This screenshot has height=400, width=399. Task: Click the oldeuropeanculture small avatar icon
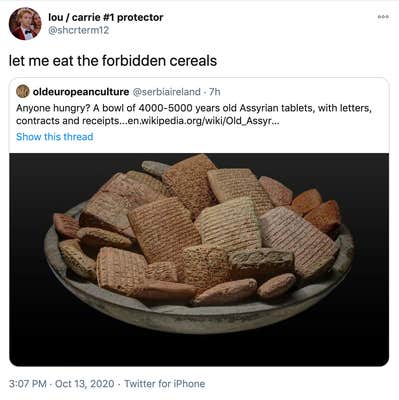point(23,91)
